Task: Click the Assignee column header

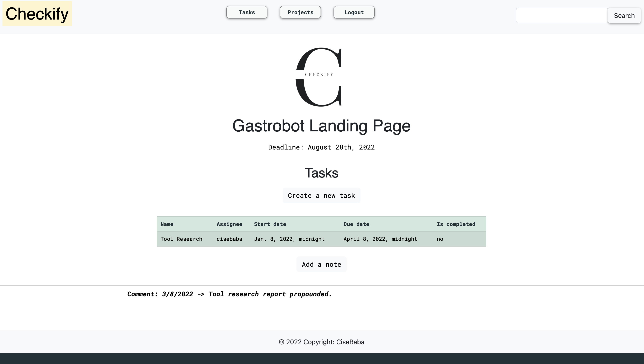Action: coord(229,224)
